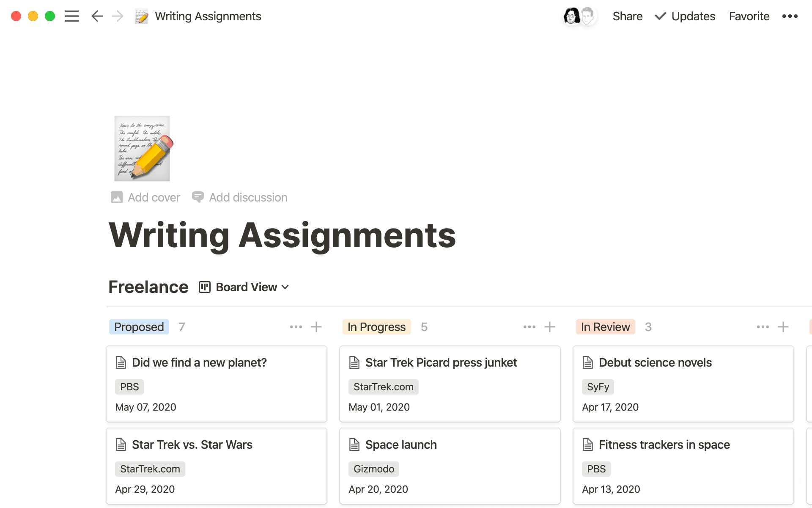Add a card to the In Review column
Viewport: 812px width, 508px height.
(783, 327)
